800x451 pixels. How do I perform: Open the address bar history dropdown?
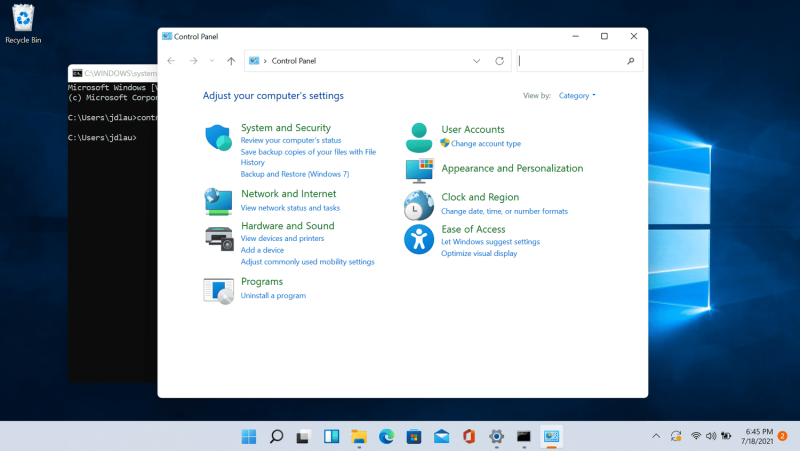pos(477,61)
